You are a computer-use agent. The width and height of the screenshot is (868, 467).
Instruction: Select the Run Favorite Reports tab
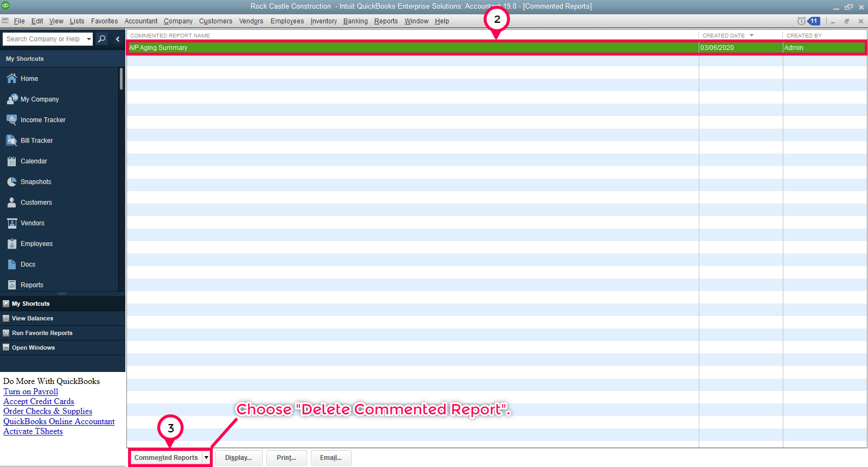[62, 333]
